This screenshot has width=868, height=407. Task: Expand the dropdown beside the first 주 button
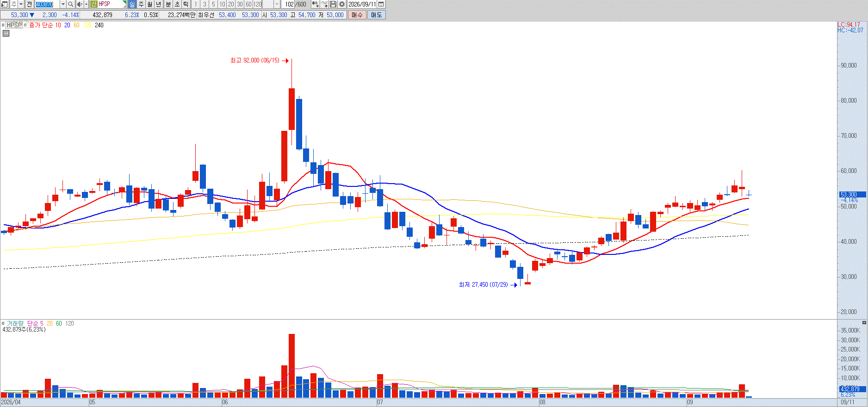[21, 4]
